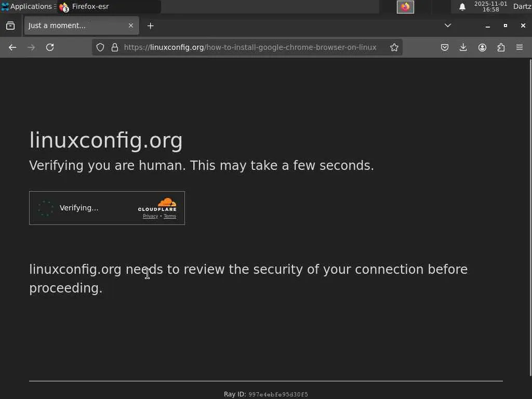The image size is (532, 399).
Task: Go back to the previous page
Action: [x=12, y=47]
